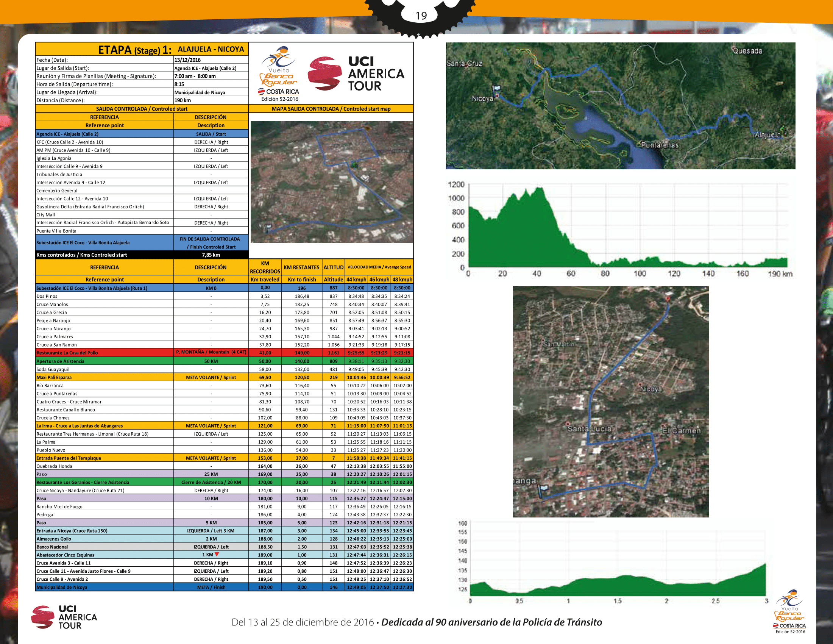Open the Alajuela–Nicoya route overview map
This screenshot has width=833, height=644.
pos(620,106)
